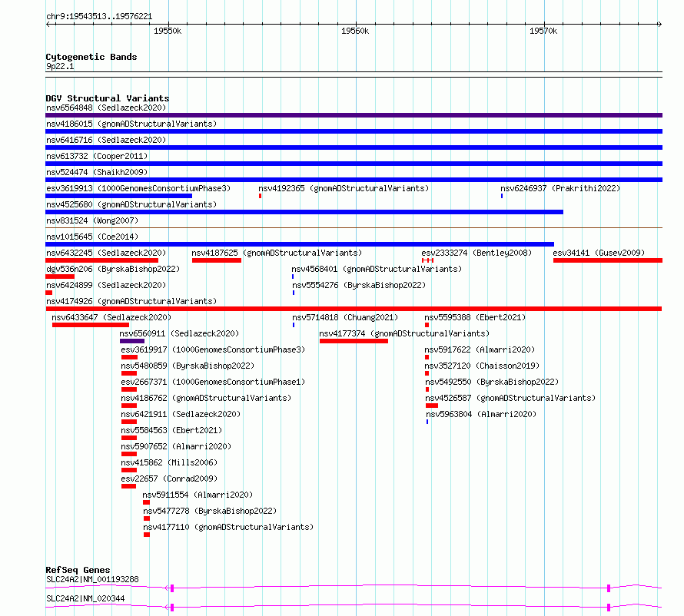
Task: Open esv34141 (Gusev2009) label
Action: 599,253
